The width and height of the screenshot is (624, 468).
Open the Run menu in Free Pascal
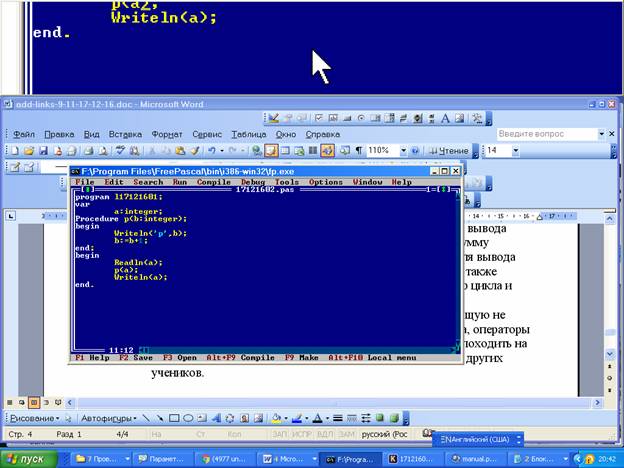click(180, 182)
